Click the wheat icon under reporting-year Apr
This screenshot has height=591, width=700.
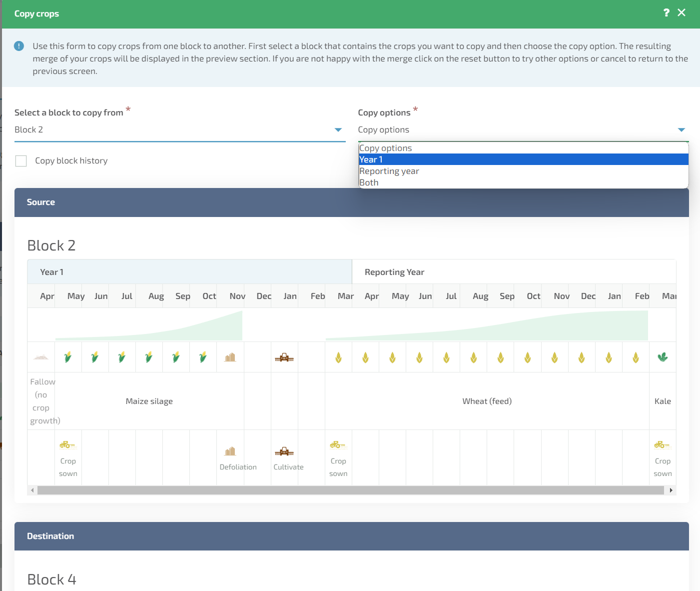366,357
